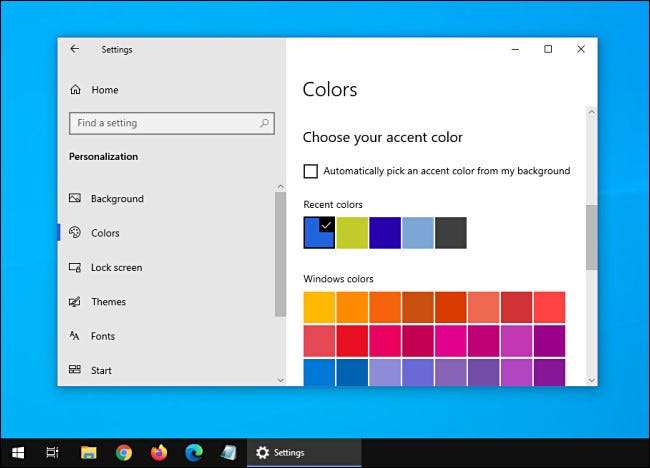Open the Background personalization page

coord(117,199)
